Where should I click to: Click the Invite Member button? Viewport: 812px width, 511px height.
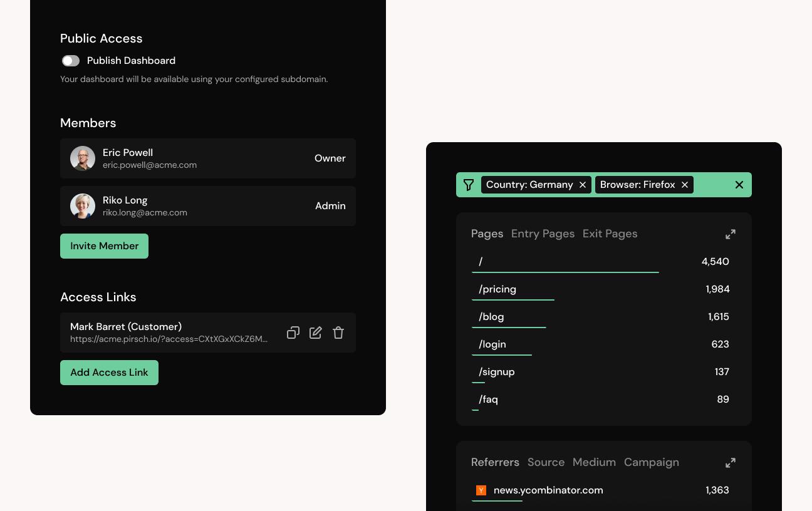104,246
